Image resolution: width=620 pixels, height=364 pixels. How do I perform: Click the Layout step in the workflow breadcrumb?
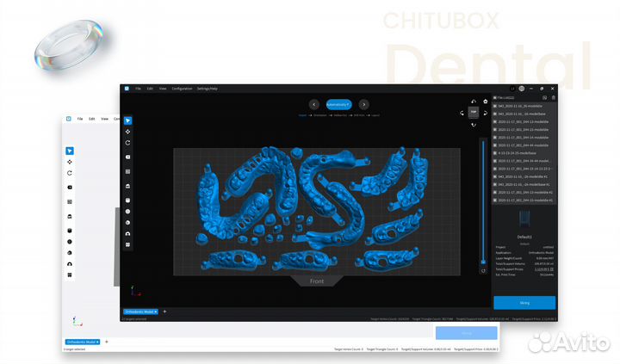[x=375, y=115]
